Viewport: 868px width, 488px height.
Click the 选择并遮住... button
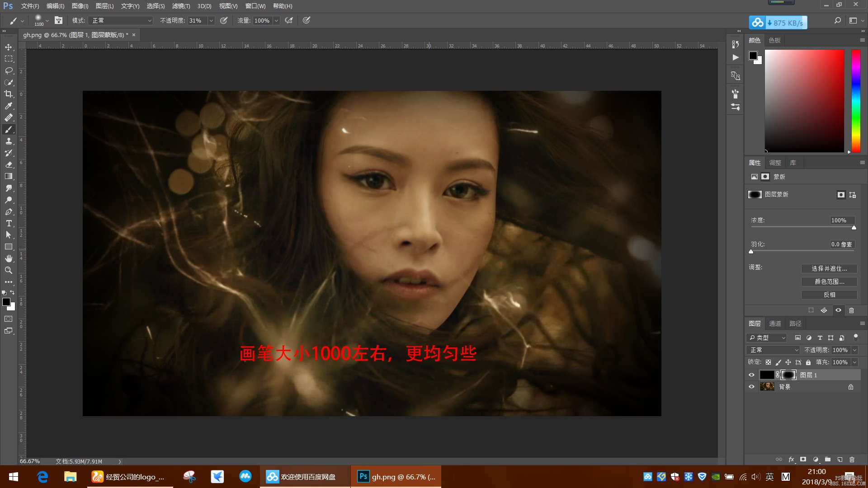click(x=829, y=268)
